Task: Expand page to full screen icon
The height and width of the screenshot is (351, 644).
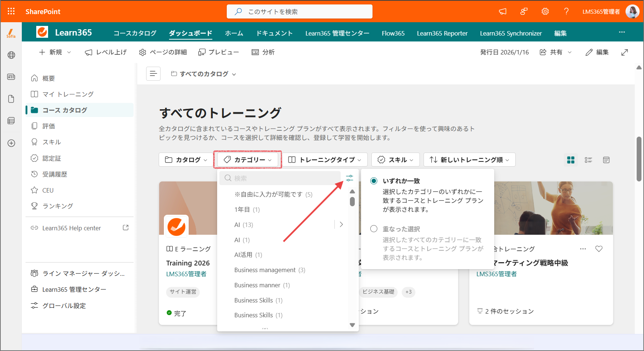Action: coord(625,52)
